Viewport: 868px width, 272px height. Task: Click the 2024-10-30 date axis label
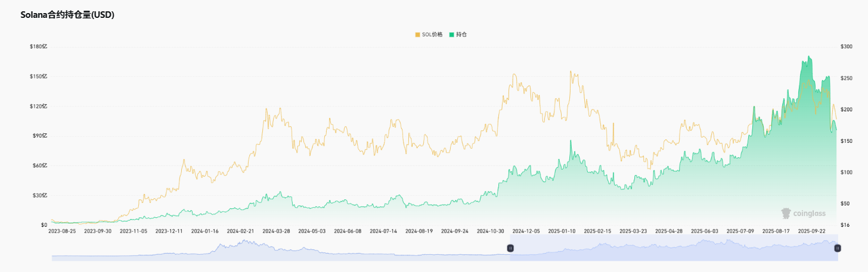click(x=490, y=230)
